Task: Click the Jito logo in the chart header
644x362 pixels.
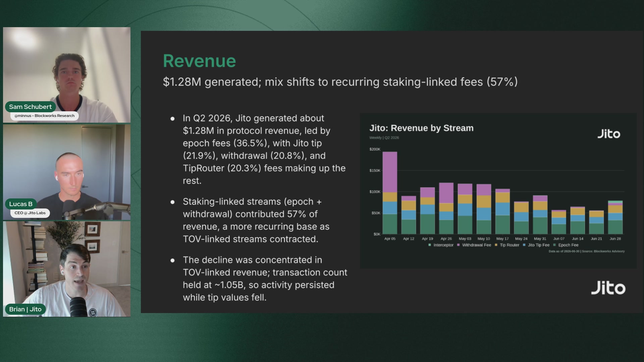Action: pyautogui.click(x=608, y=134)
